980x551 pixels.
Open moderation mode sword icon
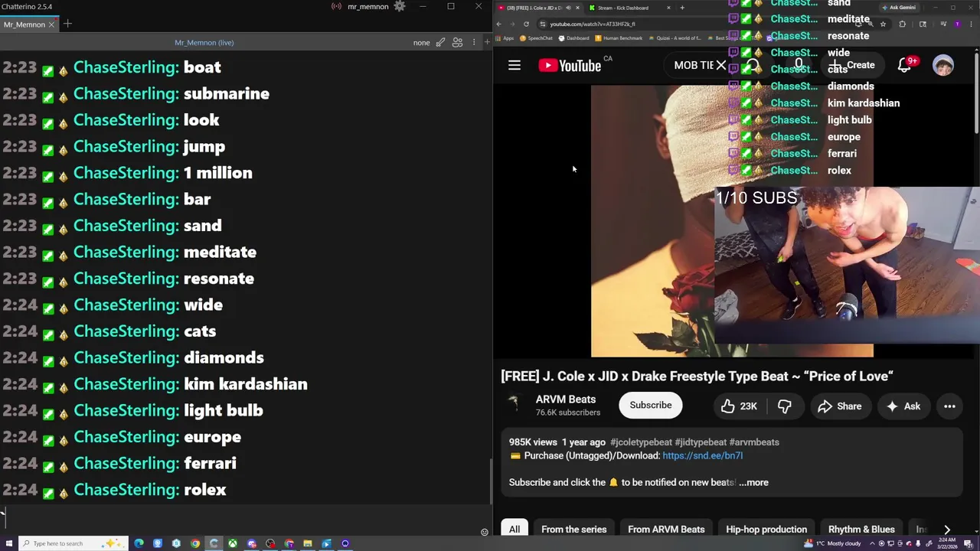pyautogui.click(x=440, y=43)
